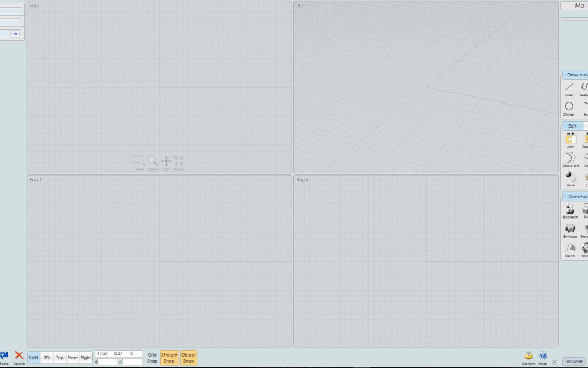588x368 pixels.
Task: Toggle Grid Snap on
Action: point(152,358)
